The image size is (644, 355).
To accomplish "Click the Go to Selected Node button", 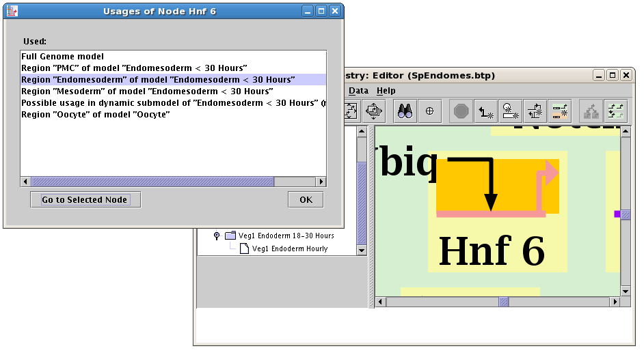I will pyautogui.click(x=85, y=200).
